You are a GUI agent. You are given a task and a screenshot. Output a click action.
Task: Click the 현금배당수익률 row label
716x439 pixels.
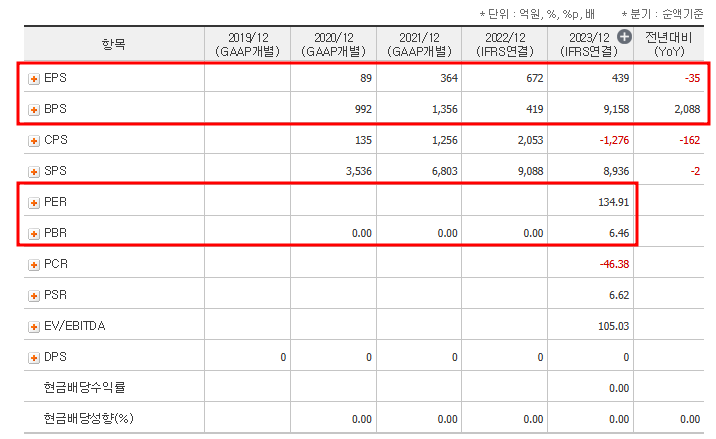click(x=84, y=388)
